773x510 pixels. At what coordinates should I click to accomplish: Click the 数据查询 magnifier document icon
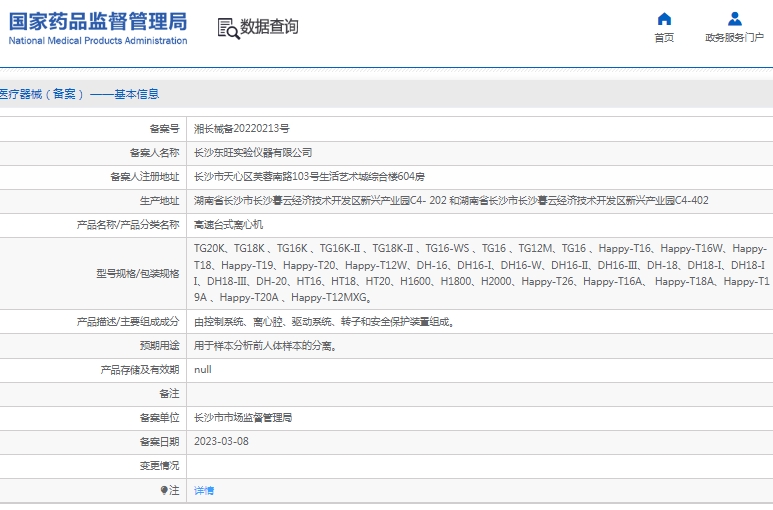[228, 29]
